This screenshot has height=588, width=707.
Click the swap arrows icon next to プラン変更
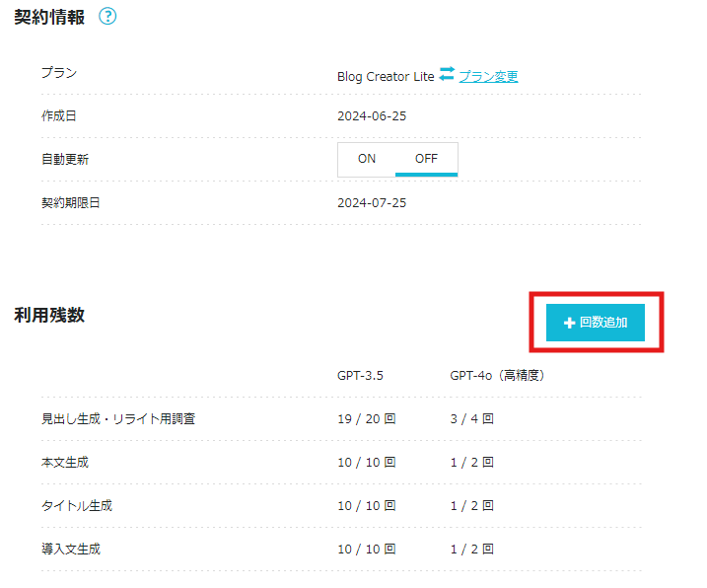(447, 74)
